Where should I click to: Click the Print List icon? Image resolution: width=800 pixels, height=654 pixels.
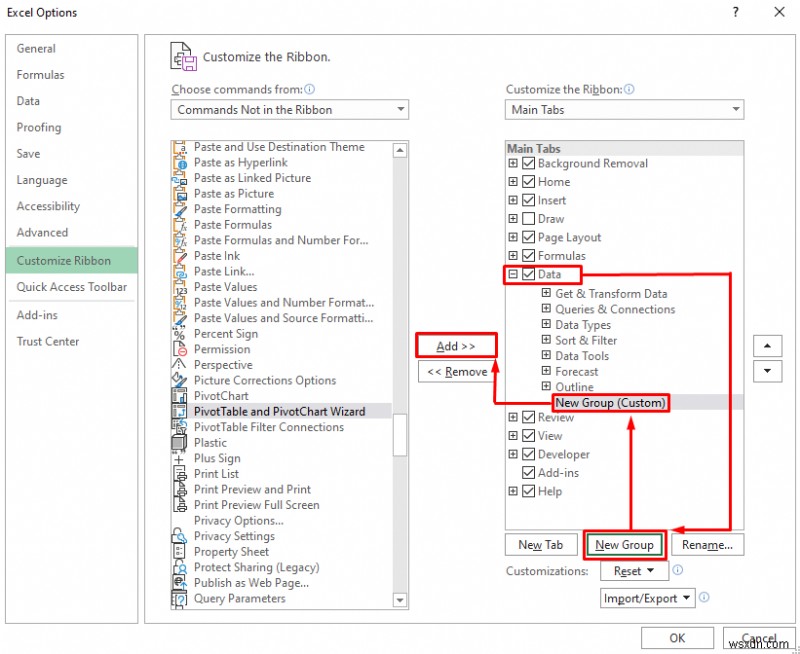pyautogui.click(x=180, y=474)
